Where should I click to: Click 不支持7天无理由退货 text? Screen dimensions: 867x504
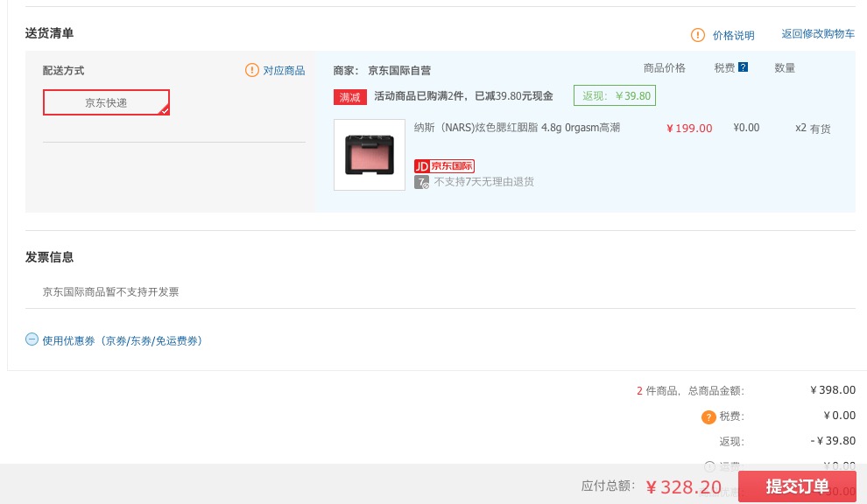(x=483, y=182)
